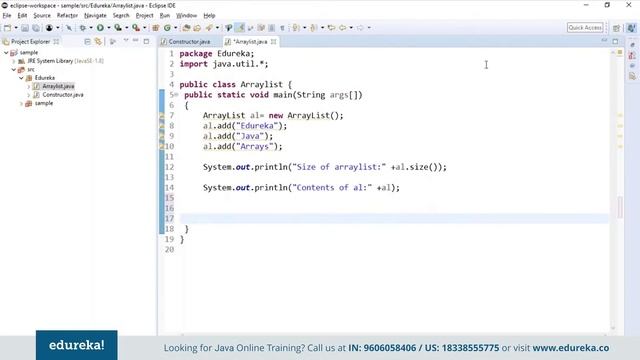Image resolution: width=640 pixels, height=360 pixels.
Task: Select the Java perspective icon
Action: pos(631,28)
